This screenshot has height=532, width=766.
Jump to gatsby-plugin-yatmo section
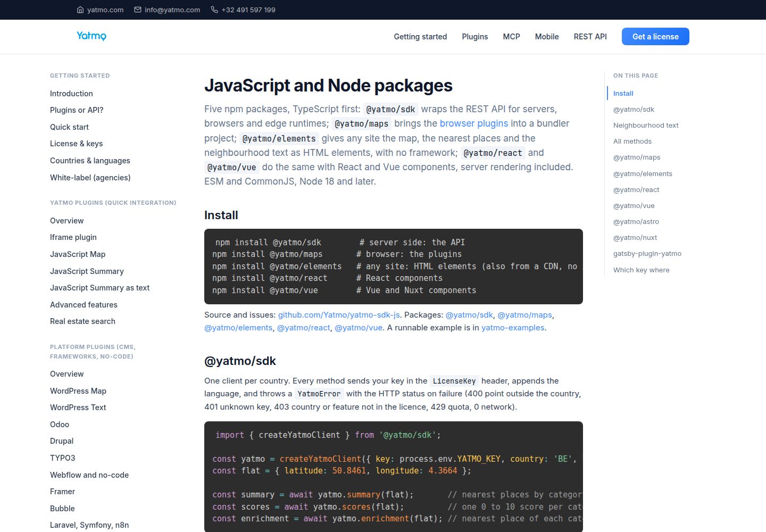coord(647,254)
